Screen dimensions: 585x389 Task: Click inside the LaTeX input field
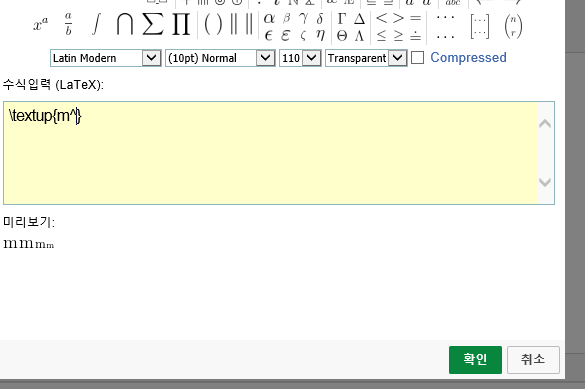[270, 153]
